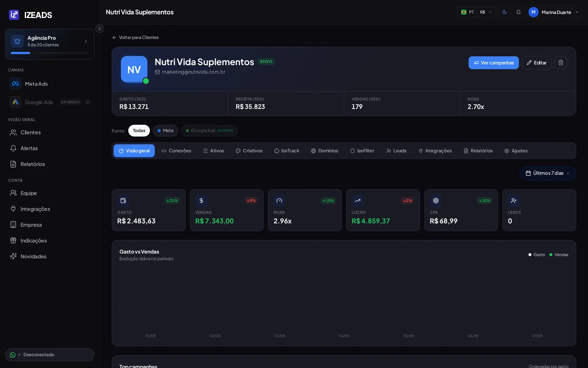Click the gauge icon on ROAS card
The width and height of the screenshot is (588, 368).
coord(279,201)
